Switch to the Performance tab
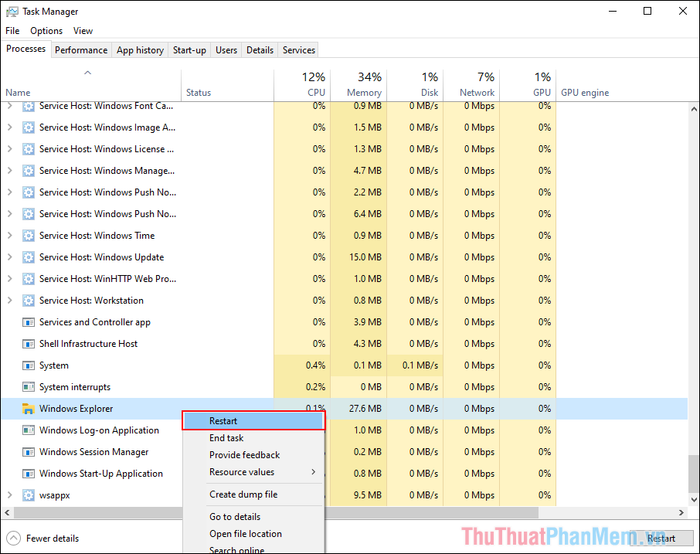The height and width of the screenshot is (554, 700). [81, 50]
